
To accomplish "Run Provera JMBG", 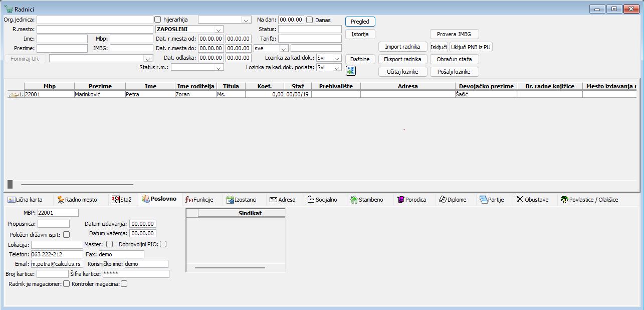I will tap(455, 34).
